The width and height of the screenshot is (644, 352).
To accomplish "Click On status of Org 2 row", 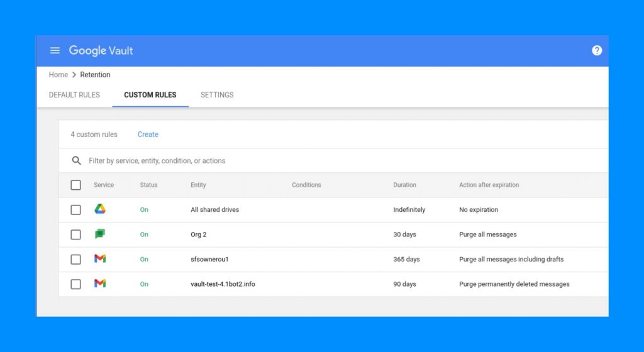I will [x=144, y=234].
